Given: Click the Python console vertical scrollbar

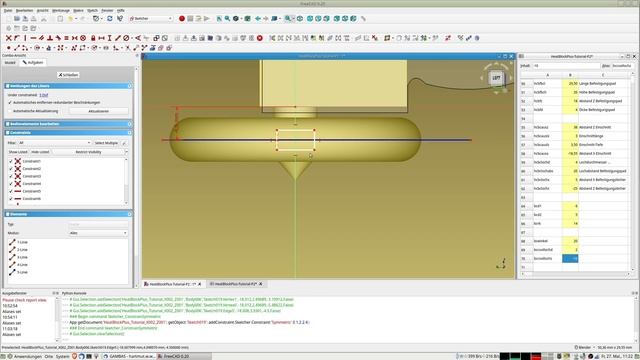Looking at the screenshot, I should coord(636,319).
